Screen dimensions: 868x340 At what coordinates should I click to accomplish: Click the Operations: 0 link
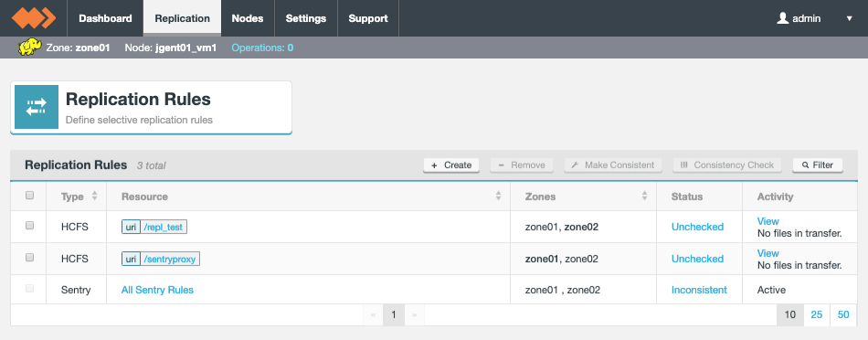tap(262, 48)
